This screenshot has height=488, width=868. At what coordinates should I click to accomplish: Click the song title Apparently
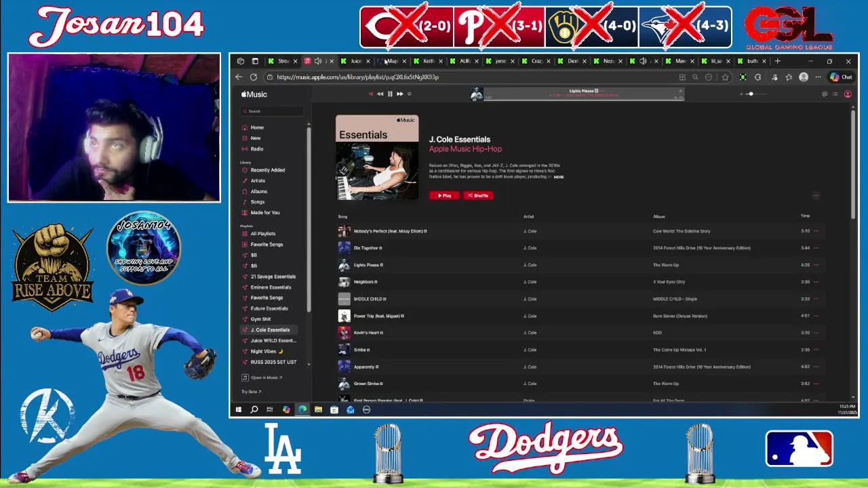pyautogui.click(x=364, y=367)
